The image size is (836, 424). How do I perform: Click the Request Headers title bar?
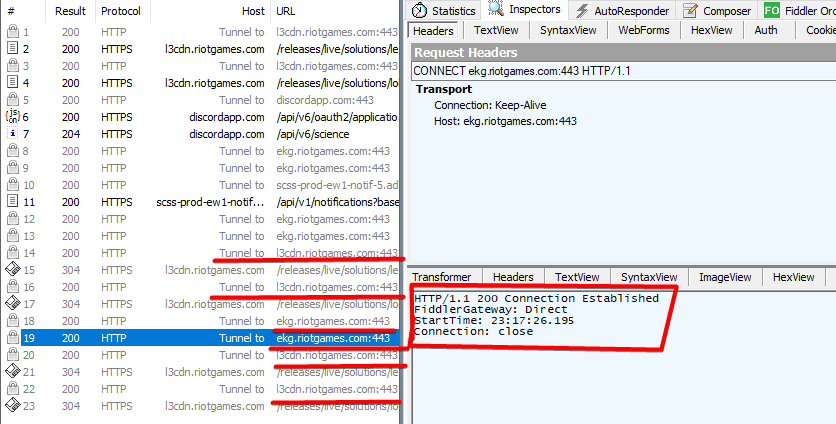pos(624,52)
